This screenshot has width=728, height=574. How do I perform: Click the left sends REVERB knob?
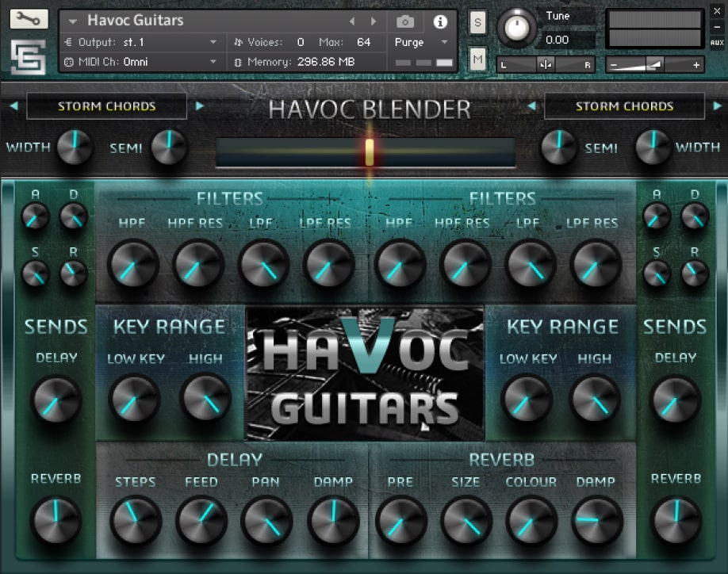[x=56, y=520]
